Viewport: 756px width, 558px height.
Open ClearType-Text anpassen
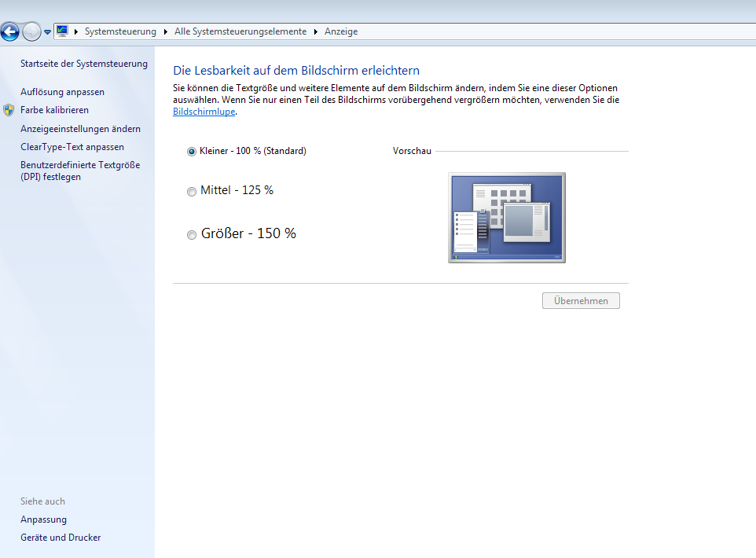72,147
